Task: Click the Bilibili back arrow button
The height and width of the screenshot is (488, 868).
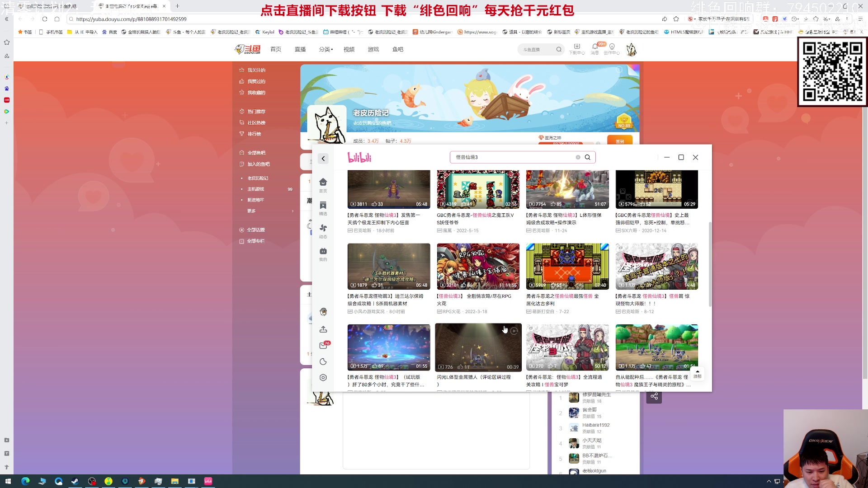Action: pyautogui.click(x=323, y=159)
